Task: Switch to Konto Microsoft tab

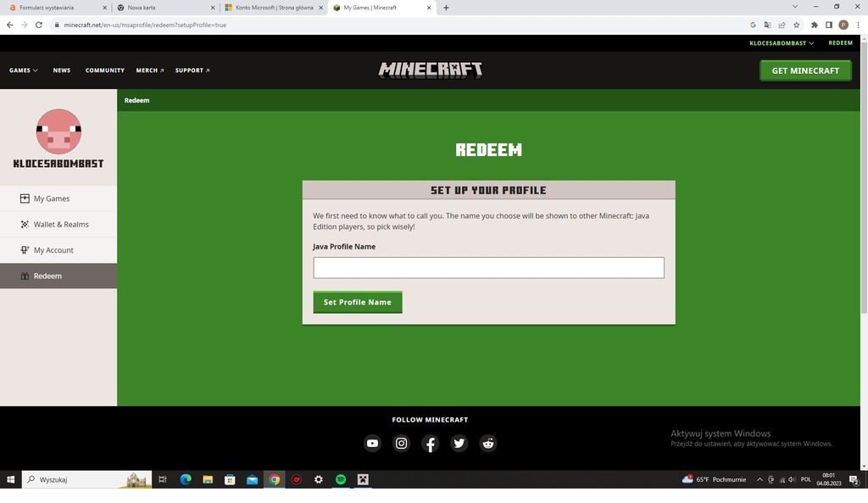Action: pyautogui.click(x=274, y=8)
